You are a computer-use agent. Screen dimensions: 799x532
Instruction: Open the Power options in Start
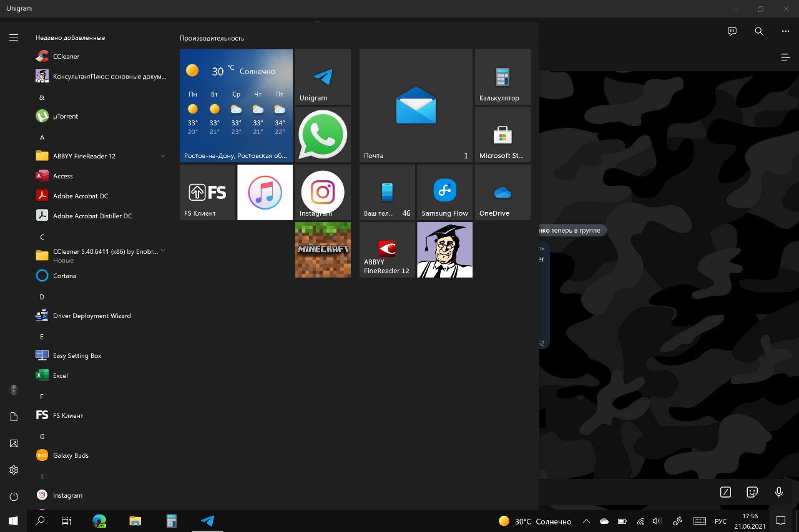click(x=14, y=496)
